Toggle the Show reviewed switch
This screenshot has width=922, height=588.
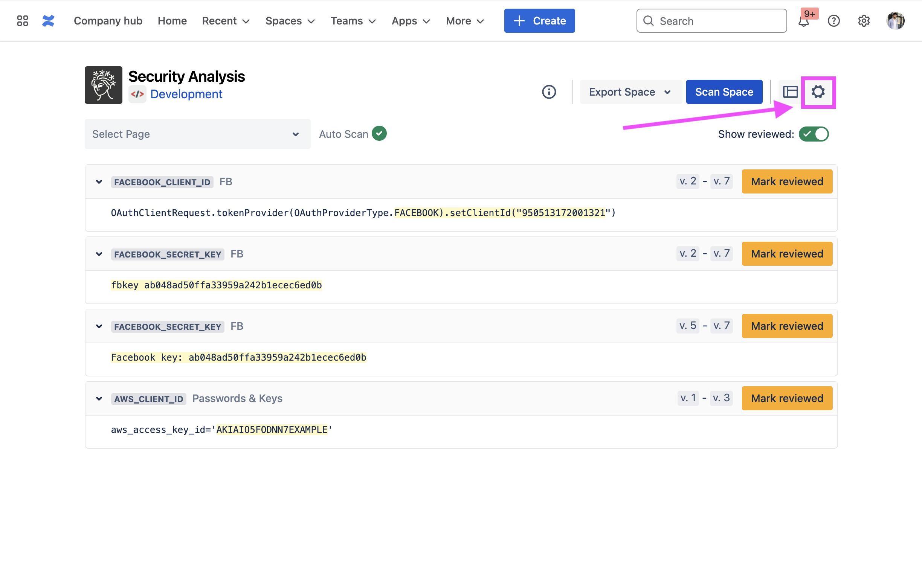pos(814,134)
